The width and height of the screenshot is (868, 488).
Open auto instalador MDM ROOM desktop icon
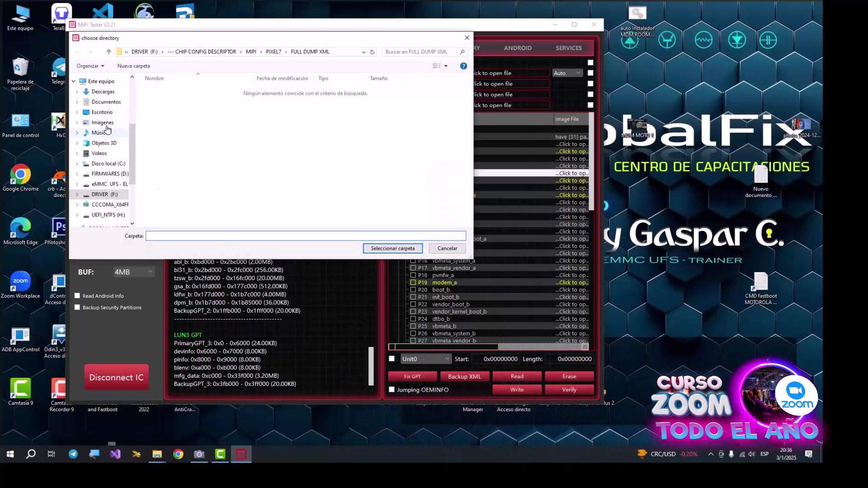coord(637,22)
